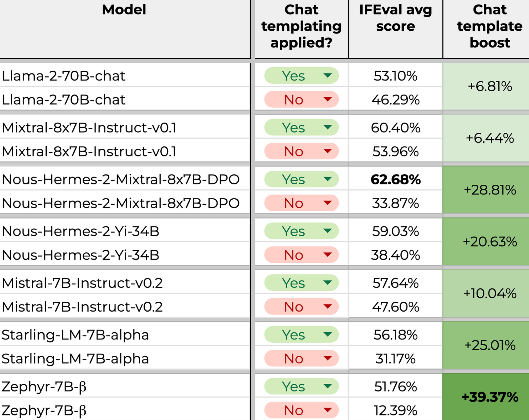This screenshot has width=529, height=420.
Task: Select the +25.01% boost cell
Action: click(x=490, y=345)
